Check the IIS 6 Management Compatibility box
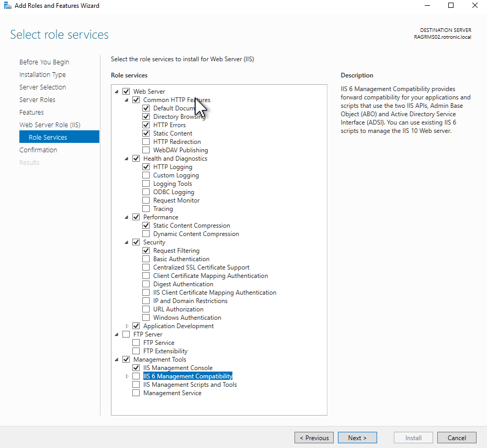The image size is (487, 448). click(136, 376)
